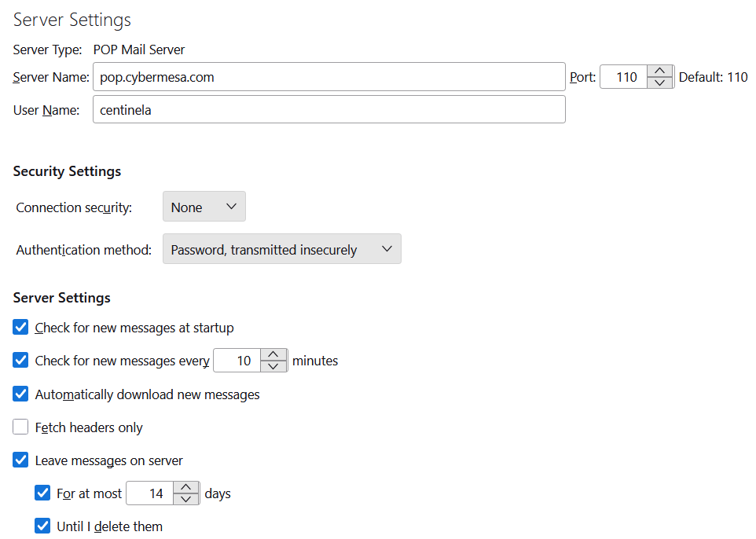
Task: Decrease the Port number with down arrow
Action: [660, 82]
